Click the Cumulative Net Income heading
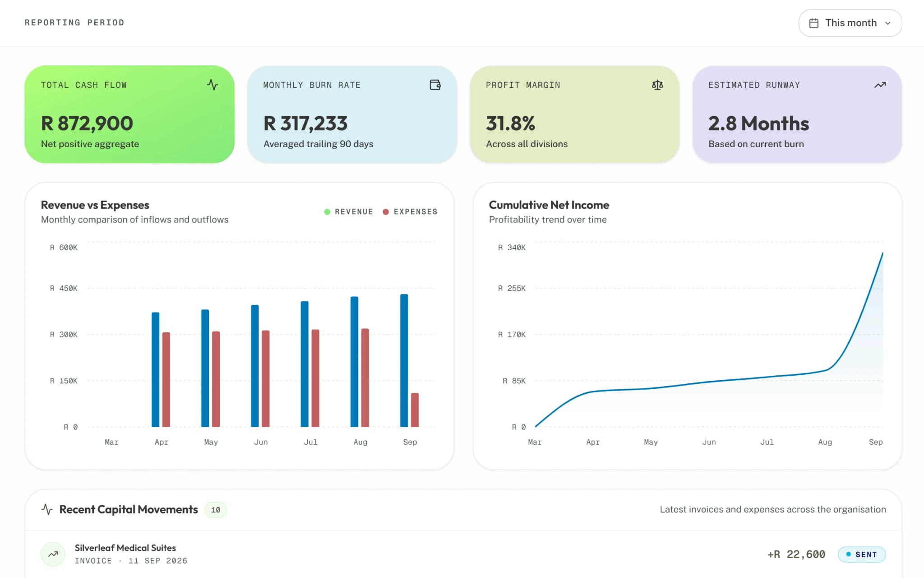 (x=549, y=205)
